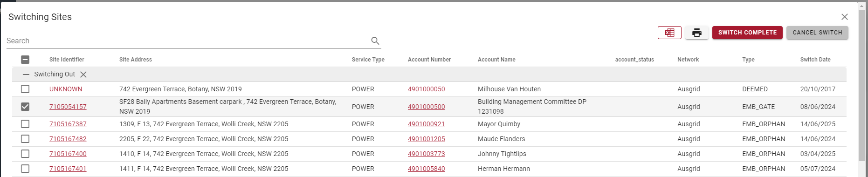The image size is (868, 177).
Task: Open account number 4901000500
Action: (x=427, y=107)
